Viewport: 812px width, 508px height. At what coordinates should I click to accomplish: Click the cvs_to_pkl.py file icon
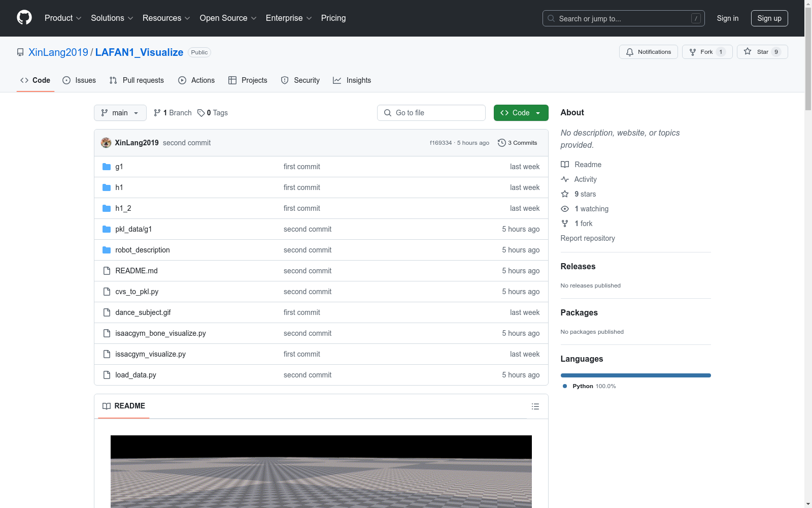[107, 292]
